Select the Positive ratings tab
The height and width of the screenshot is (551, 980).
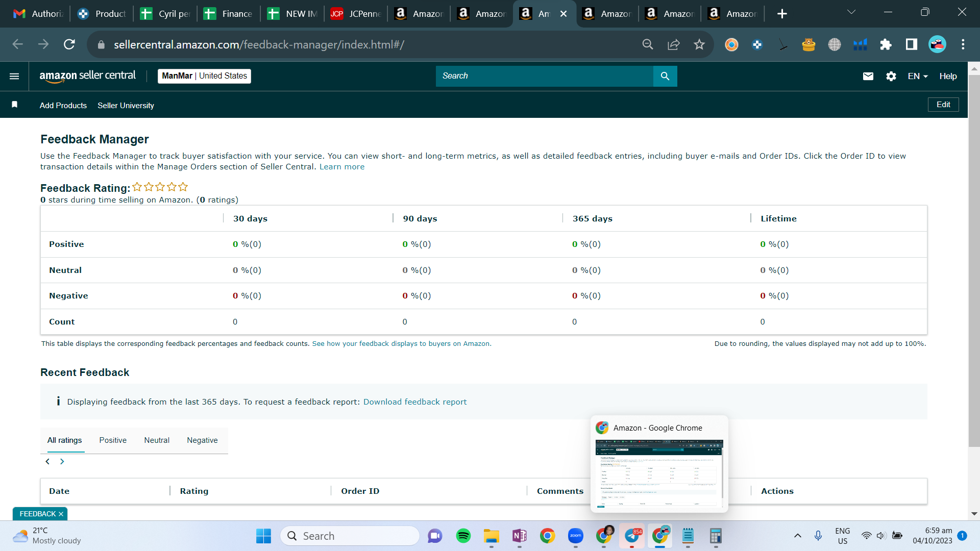(x=113, y=441)
